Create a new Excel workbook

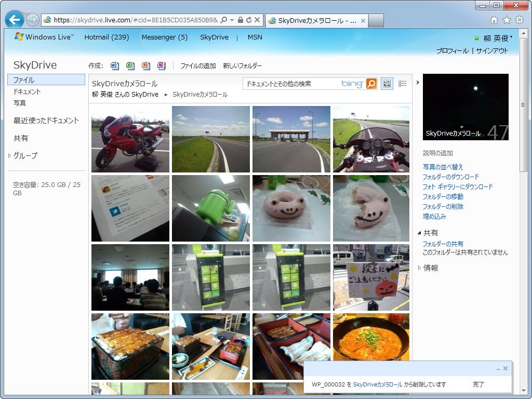pyautogui.click(x=130, y=65)
